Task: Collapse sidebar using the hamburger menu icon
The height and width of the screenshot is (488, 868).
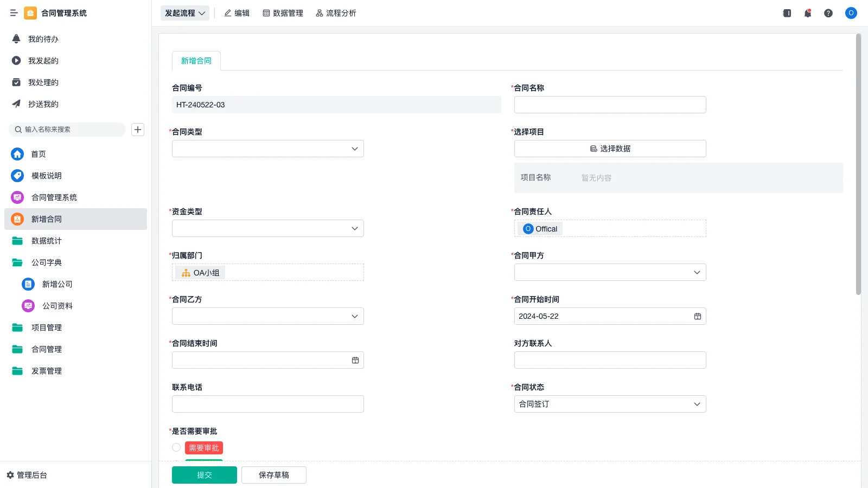Action: [14, 13]
